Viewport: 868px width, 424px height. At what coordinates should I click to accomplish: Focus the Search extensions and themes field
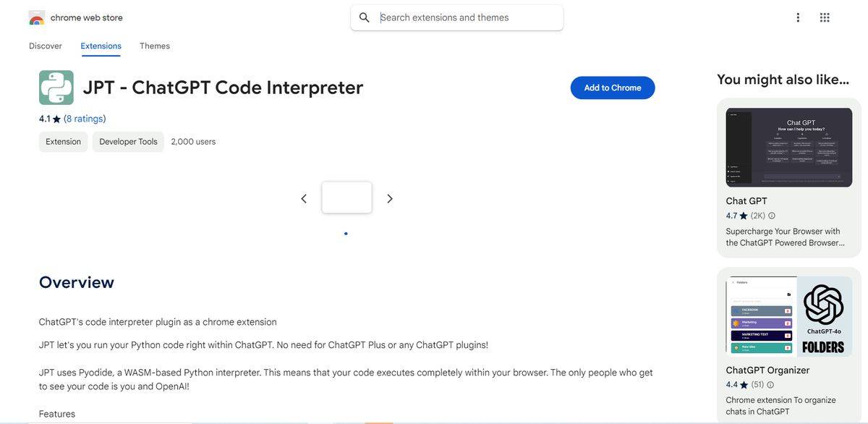tap(467, 17)
